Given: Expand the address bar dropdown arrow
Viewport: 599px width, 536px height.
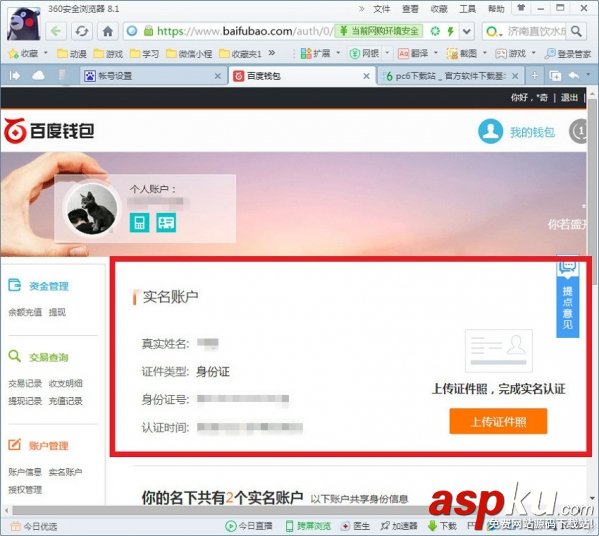Looking at the screenshot, I should (467, 31).
